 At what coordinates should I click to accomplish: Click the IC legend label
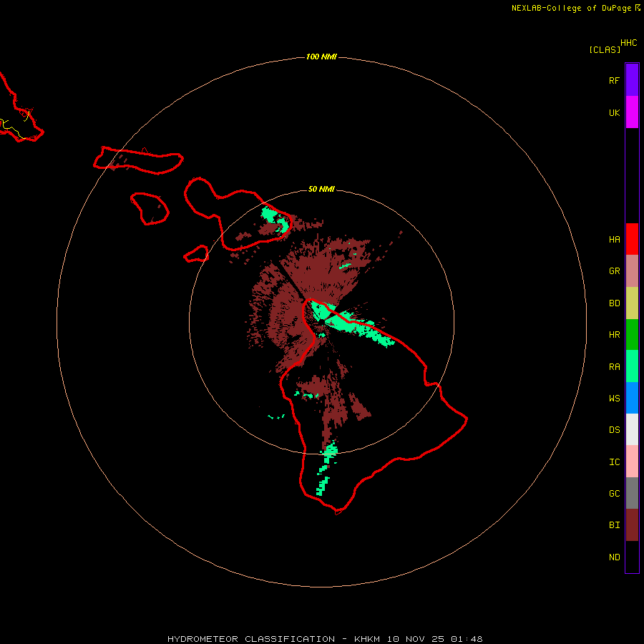point(614,462)
